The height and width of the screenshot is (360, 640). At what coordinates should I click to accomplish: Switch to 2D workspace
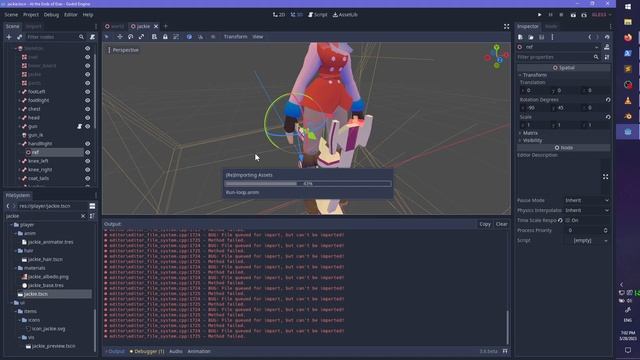point(279,15)
